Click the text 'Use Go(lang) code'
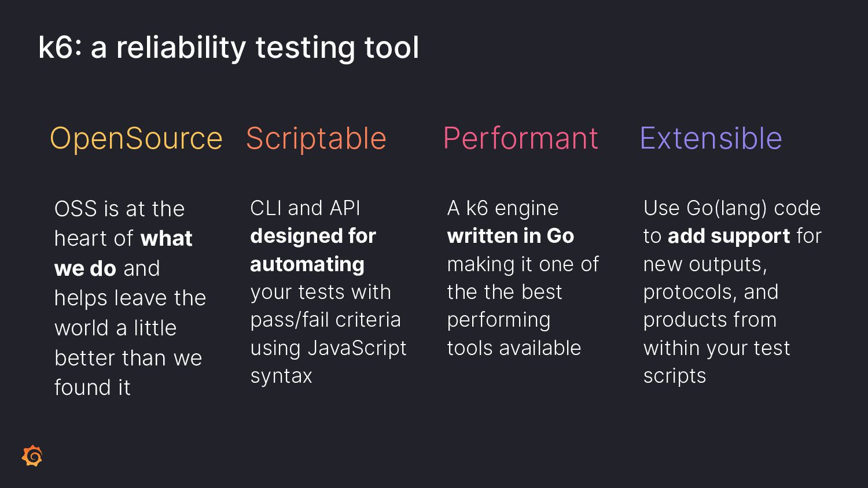868x488 pixels. tap(732, 208)
